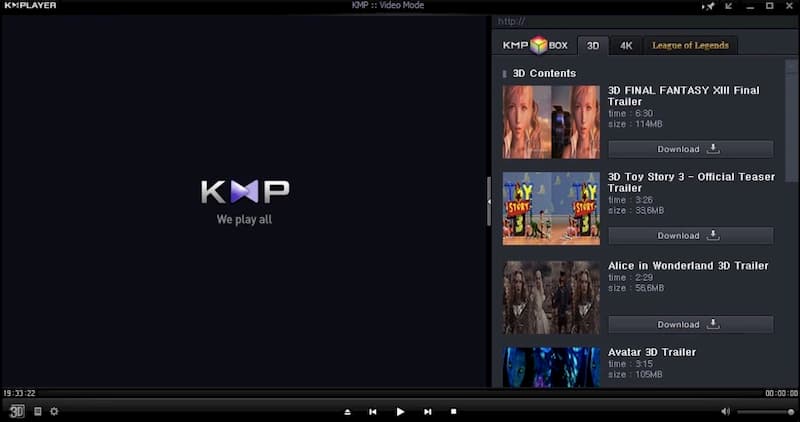This screenshot has width=800, height=422.
Task: Download the 3D FINAL FANTASY XIII trailer
Action: tap(691, 149)
